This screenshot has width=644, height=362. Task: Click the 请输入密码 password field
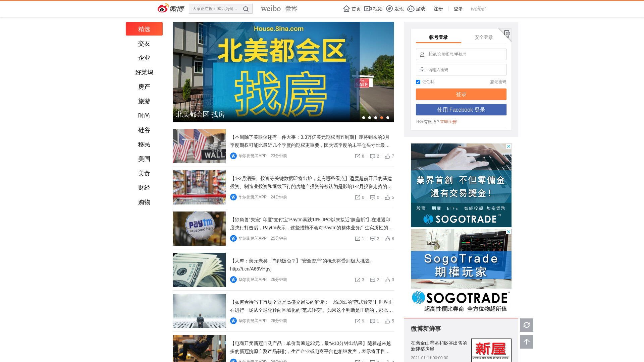(x=461, y=70)
